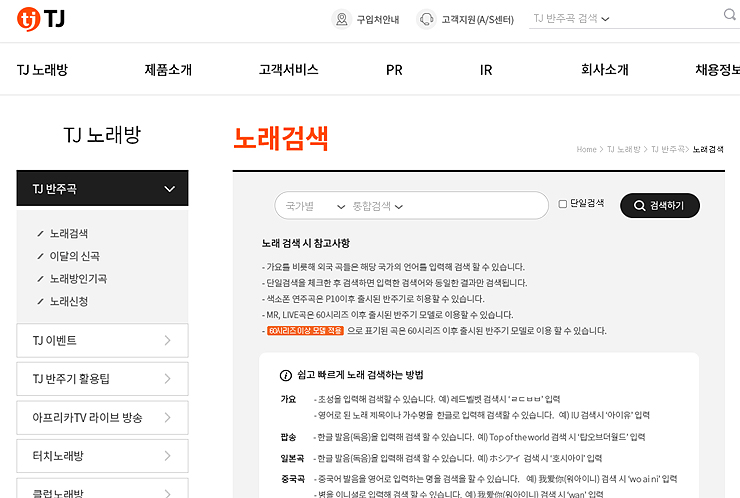Open the 채용정보 main menu
The image size is (740, 498).
(717, 70)
